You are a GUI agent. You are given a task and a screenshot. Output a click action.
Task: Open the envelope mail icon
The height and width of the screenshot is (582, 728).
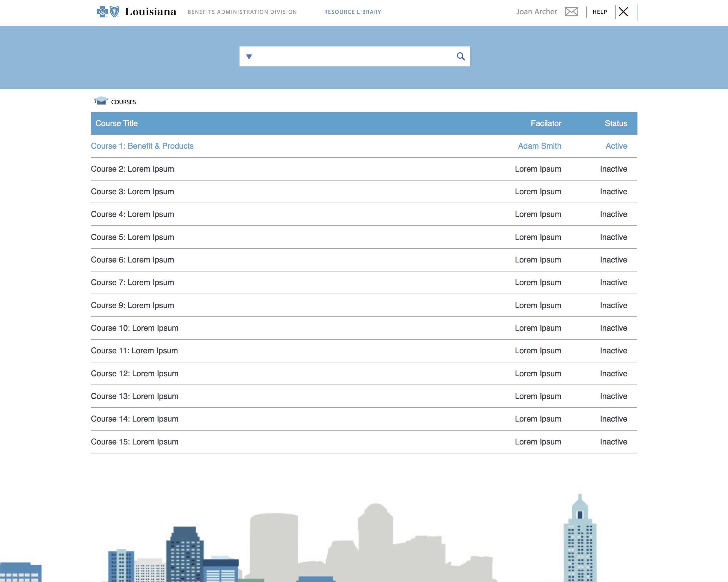571,12
